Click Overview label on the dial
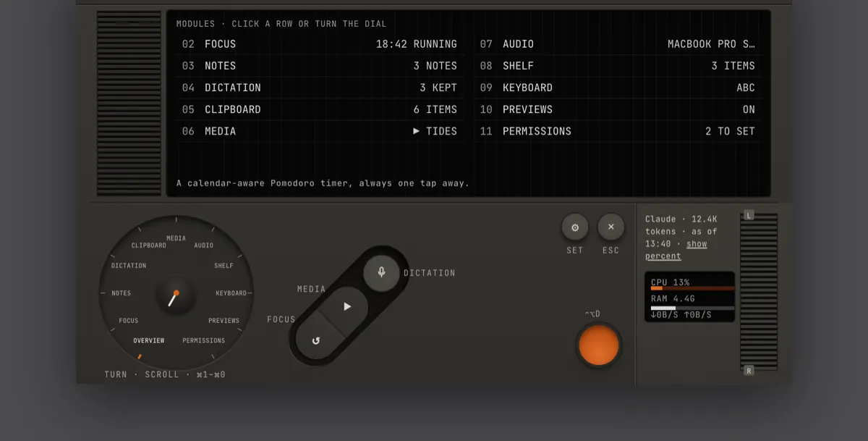Viewport: 868px width, 441px height. pyautogui.click(x=148, y=340)
